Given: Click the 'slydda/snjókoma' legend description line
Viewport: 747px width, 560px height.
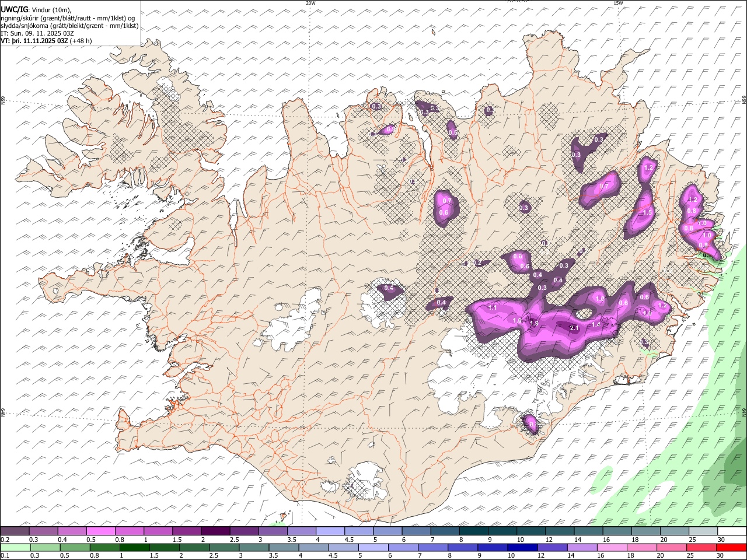Looking at the screenshot, I should (69, 26).
